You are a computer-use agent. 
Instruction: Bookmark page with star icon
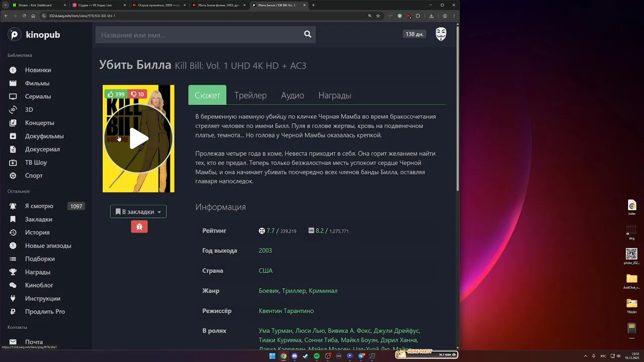378,16
